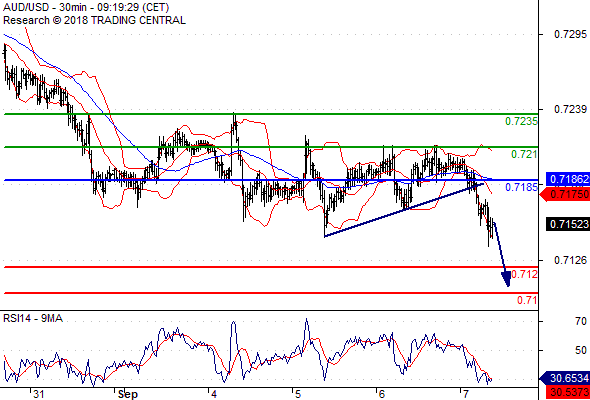Click the 5 date label on time axis
This screenshot has width=590, height=400.
(298, 394)
